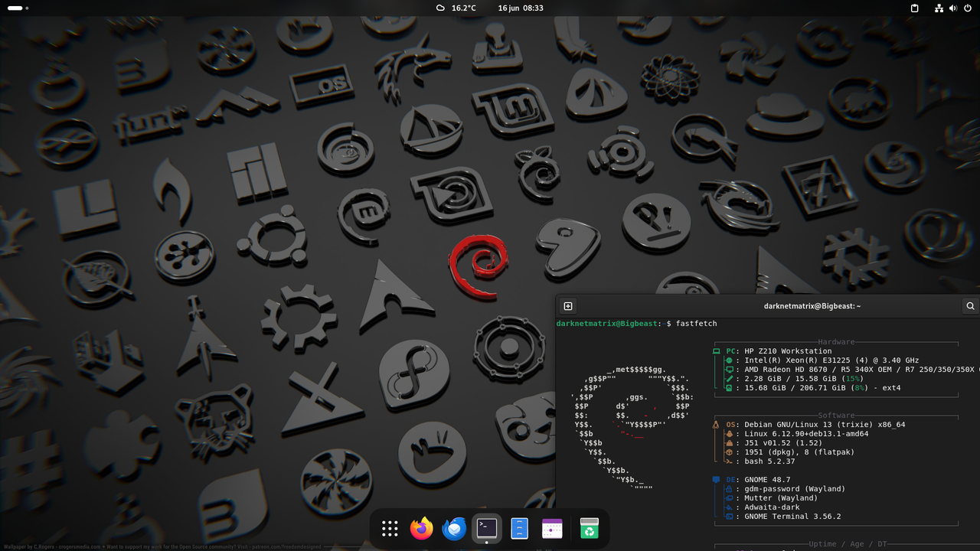Launch Firefox from the dock
This screenshot has width=980, height=551.
422,528
